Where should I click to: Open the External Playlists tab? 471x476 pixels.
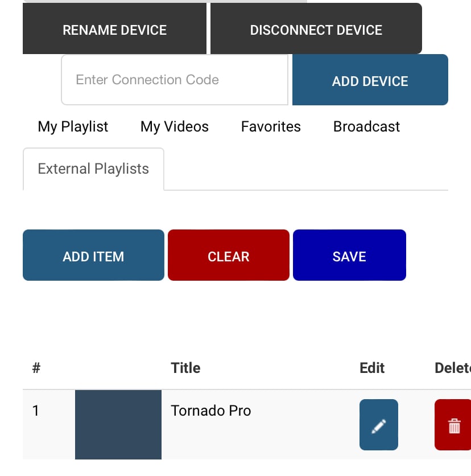[x=93, y=169]
